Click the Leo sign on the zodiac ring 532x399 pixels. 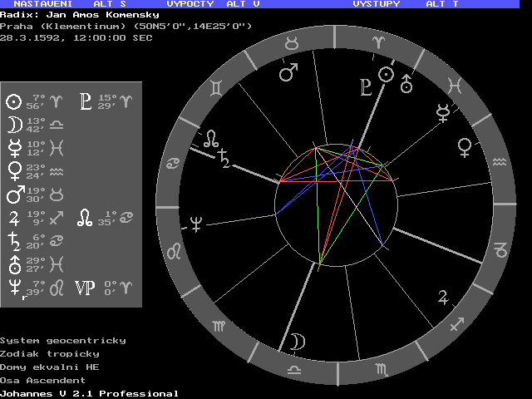(x=175, y=251)
